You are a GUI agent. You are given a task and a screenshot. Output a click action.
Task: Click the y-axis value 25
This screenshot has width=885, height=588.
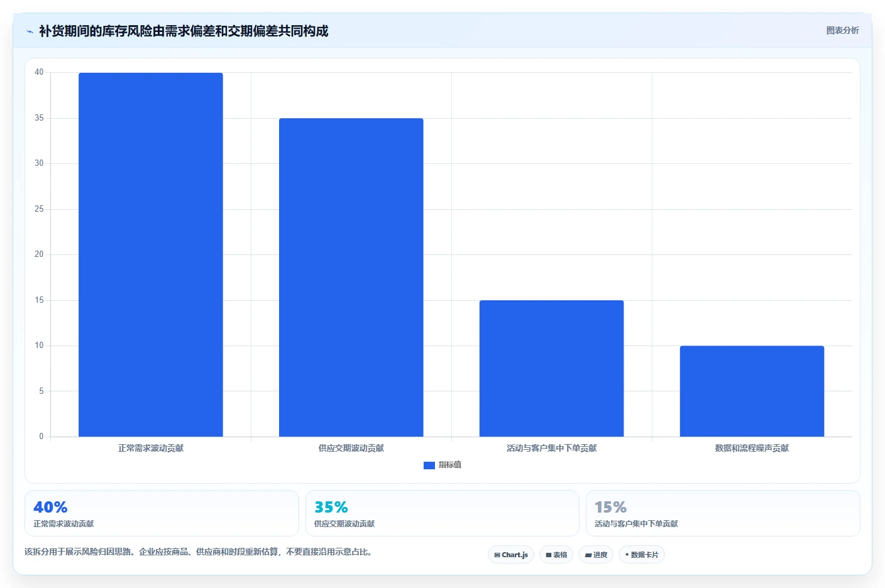click(39, 209)
